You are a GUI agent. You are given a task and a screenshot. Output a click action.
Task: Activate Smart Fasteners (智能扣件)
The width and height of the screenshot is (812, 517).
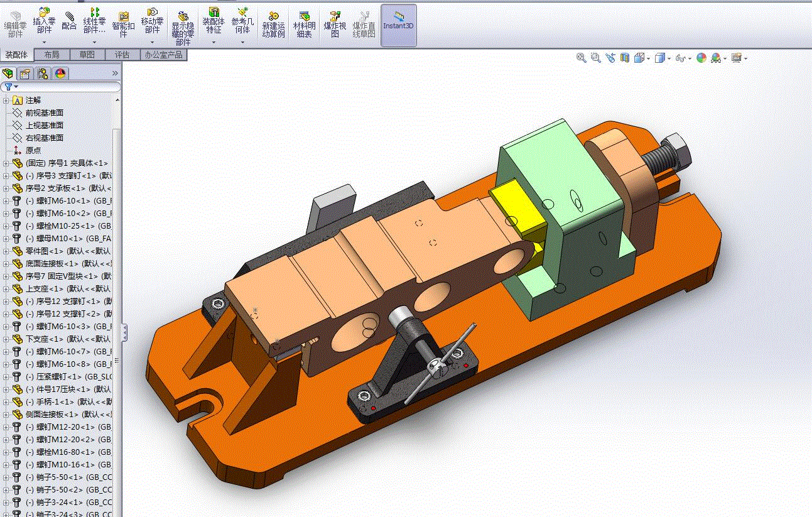point(123,25)
